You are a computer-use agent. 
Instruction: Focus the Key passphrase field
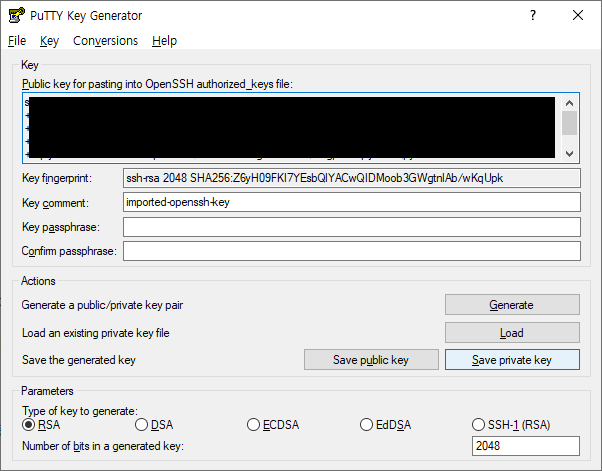pos(352,227)
